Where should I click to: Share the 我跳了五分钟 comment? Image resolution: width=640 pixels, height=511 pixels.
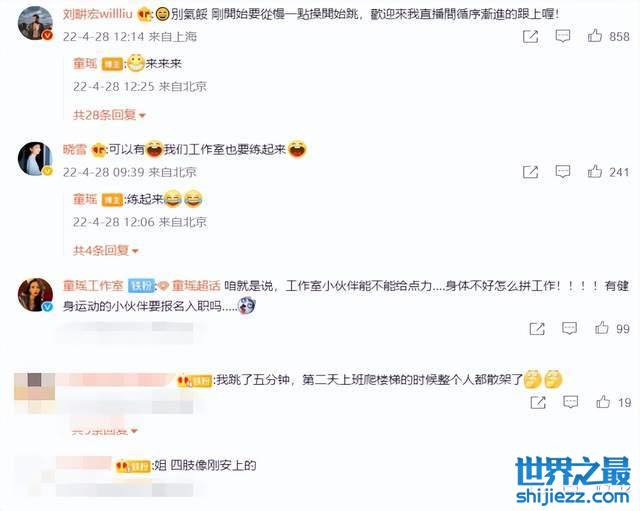pos(538,402)
